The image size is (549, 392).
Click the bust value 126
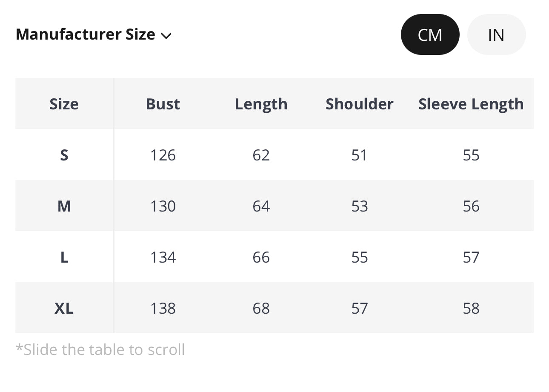pos(163,155)
